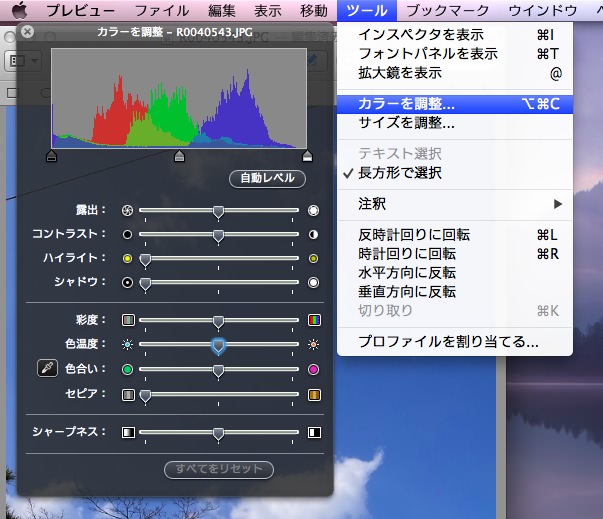Image resolution: width=603 pixels, height=519 pixels.
Task: Click the light shadow icon on シャドウ row
Action: point(313,283)
